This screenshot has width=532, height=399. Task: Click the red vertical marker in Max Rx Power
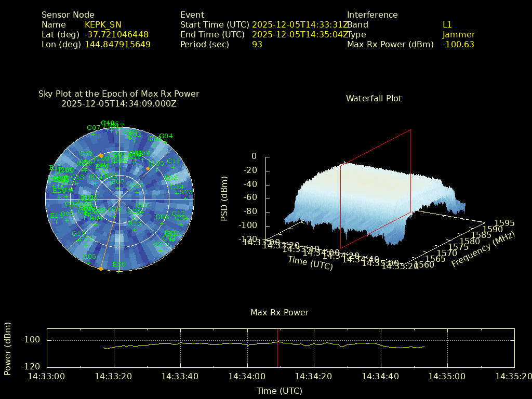[277, 353]
